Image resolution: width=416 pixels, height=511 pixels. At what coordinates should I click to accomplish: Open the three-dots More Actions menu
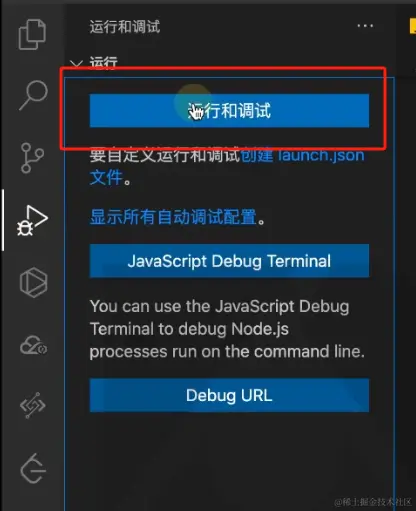(365, 26)
